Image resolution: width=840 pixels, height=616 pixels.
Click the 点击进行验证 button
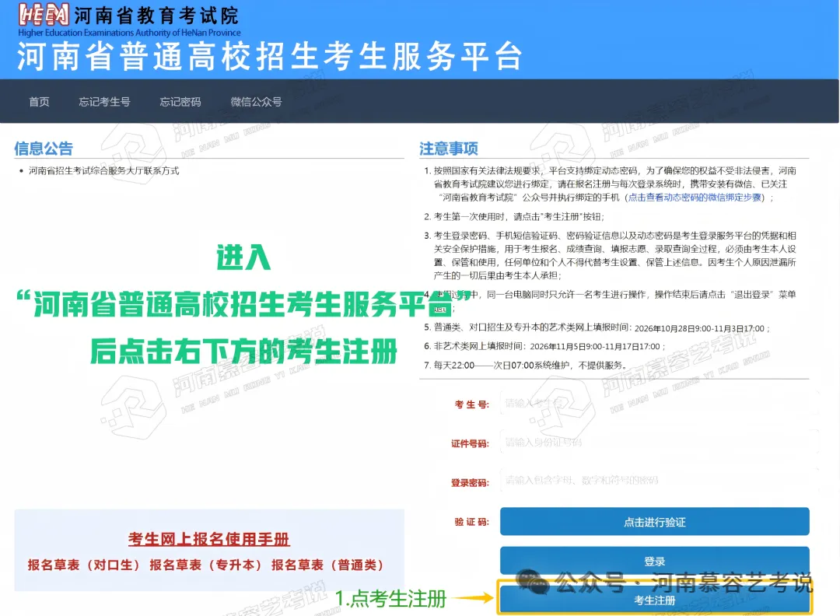(655, 522)
